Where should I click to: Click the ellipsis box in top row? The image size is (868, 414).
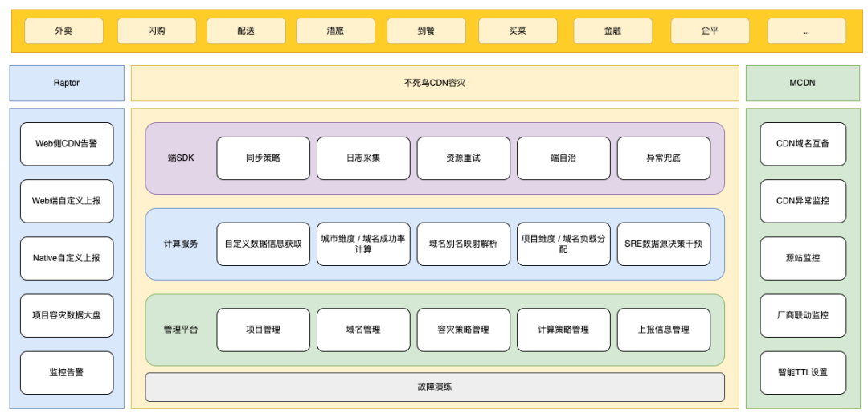[x=806, y=31]
